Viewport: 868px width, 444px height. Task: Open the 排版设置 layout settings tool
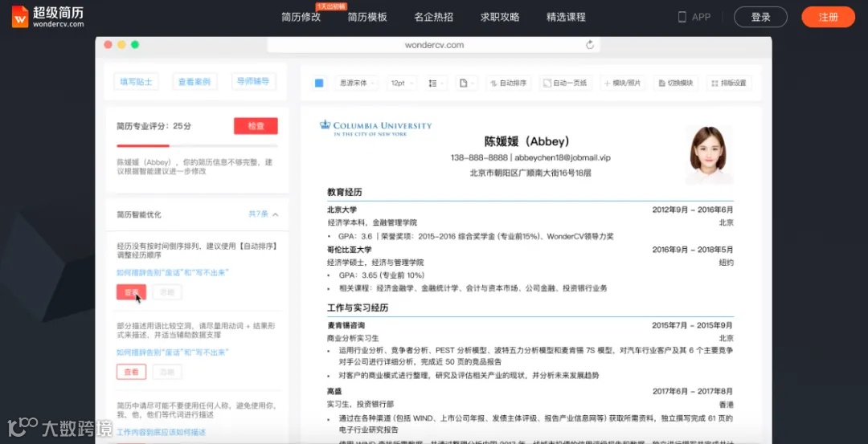tap(729, 83)
